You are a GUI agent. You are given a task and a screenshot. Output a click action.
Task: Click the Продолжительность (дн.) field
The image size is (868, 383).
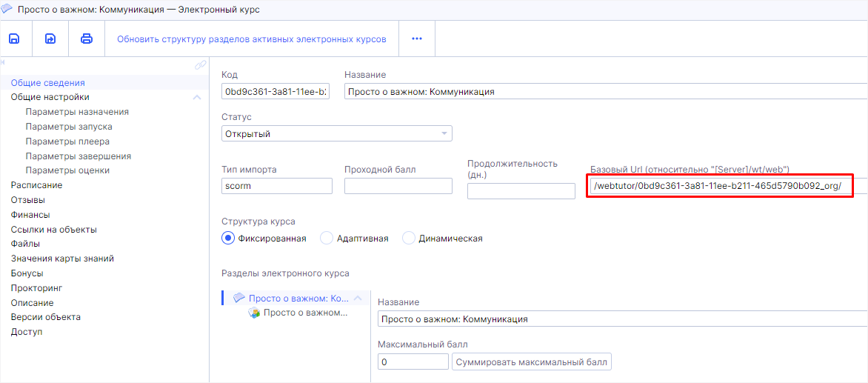521,191
